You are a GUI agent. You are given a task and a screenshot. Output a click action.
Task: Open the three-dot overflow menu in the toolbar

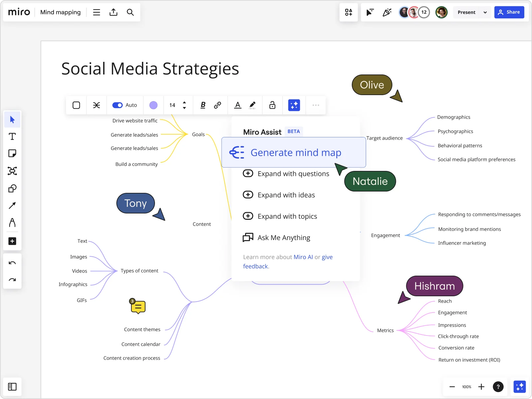pyautogui.click(x=316, y=105)
